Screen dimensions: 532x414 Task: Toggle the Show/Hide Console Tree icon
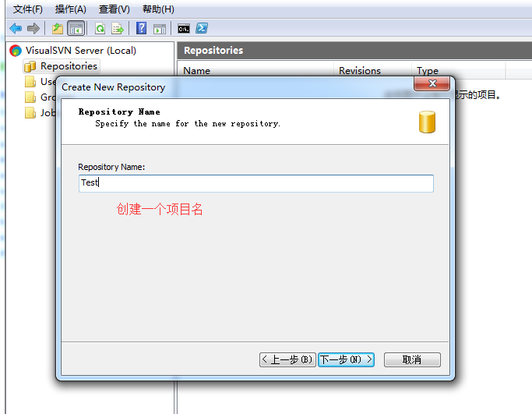point(76,29)
